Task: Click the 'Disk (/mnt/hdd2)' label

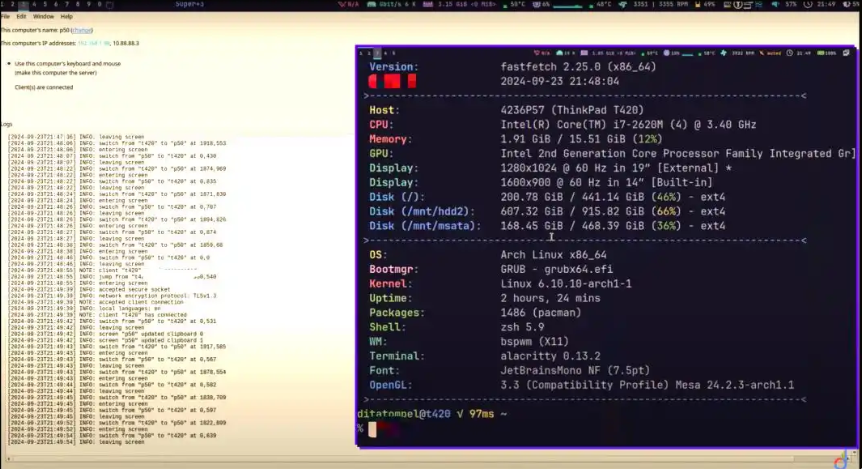Action: (x=422, y=212)
